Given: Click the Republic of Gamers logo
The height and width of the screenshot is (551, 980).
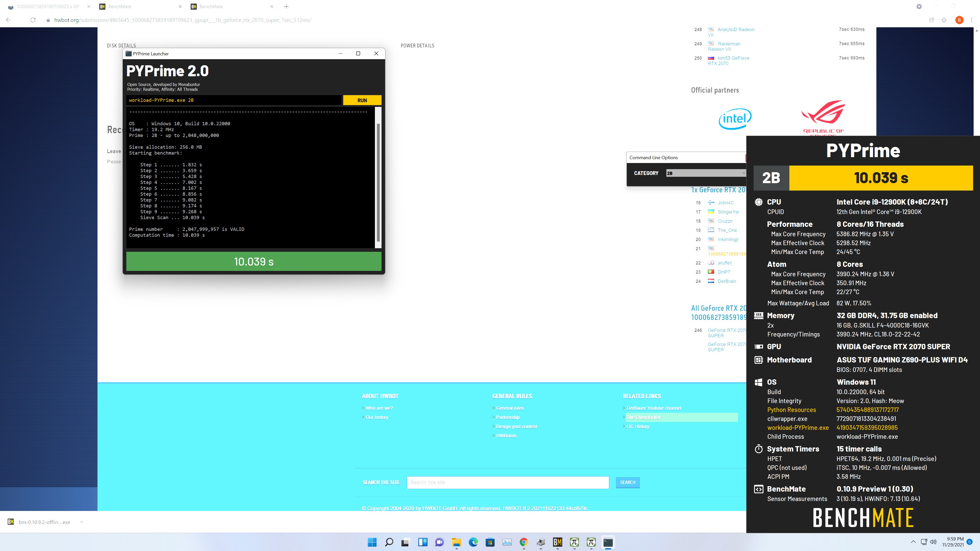Looking at the screenshot, I should coord(823,117).
